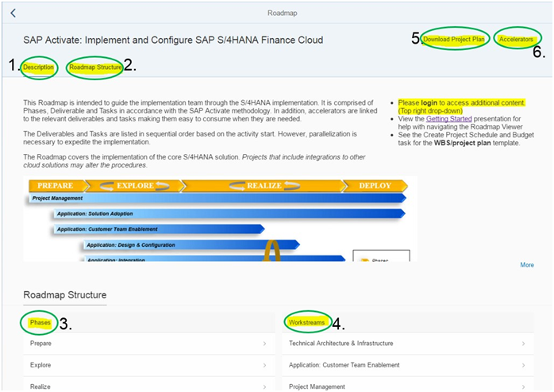This screenshot has width=554, height=392.
Task: Open the Prepare phase row
Action: 148,344
